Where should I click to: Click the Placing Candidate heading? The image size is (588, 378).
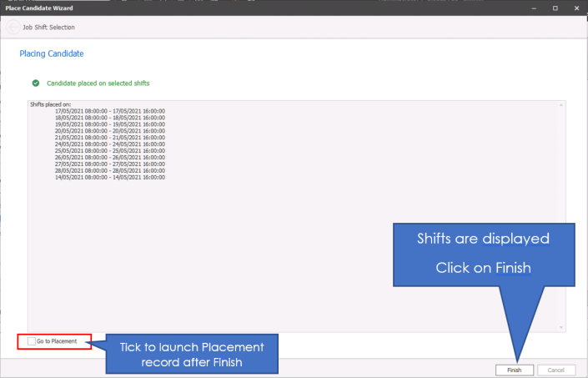click(x=51, y=54)
